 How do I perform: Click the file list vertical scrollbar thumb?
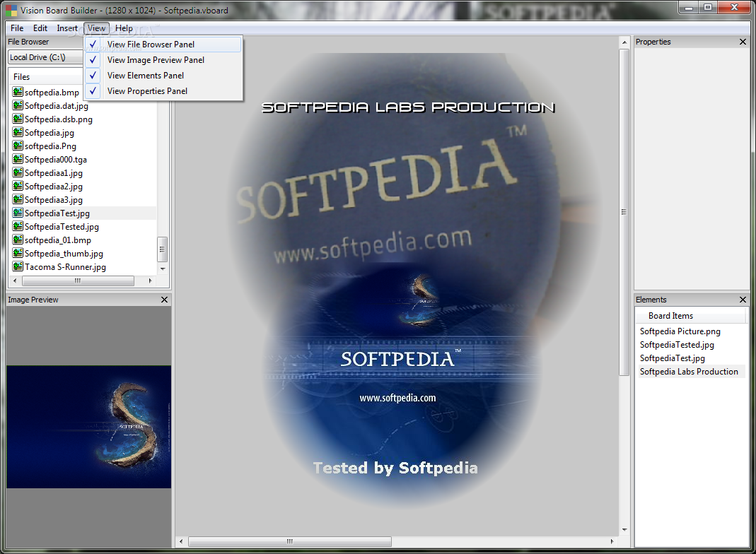(x=163, y=249)
